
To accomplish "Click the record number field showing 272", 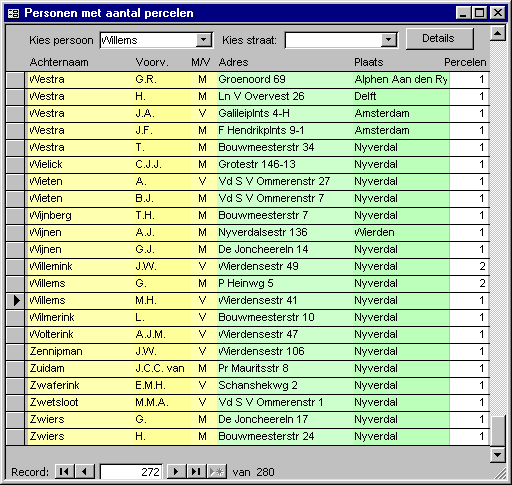I will pyautogui.click(x=131, y=472).
